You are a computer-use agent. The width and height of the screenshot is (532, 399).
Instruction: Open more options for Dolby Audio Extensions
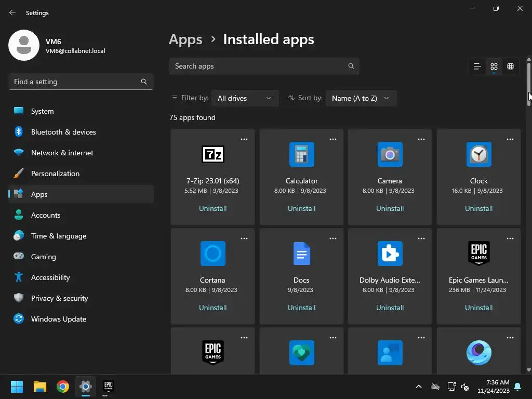pos(421,238)
